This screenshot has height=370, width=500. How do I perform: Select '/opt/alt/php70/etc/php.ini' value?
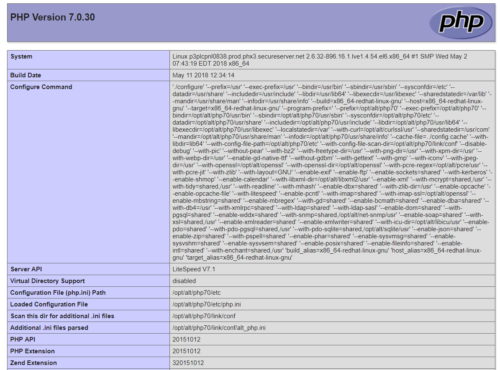(207, 304)
